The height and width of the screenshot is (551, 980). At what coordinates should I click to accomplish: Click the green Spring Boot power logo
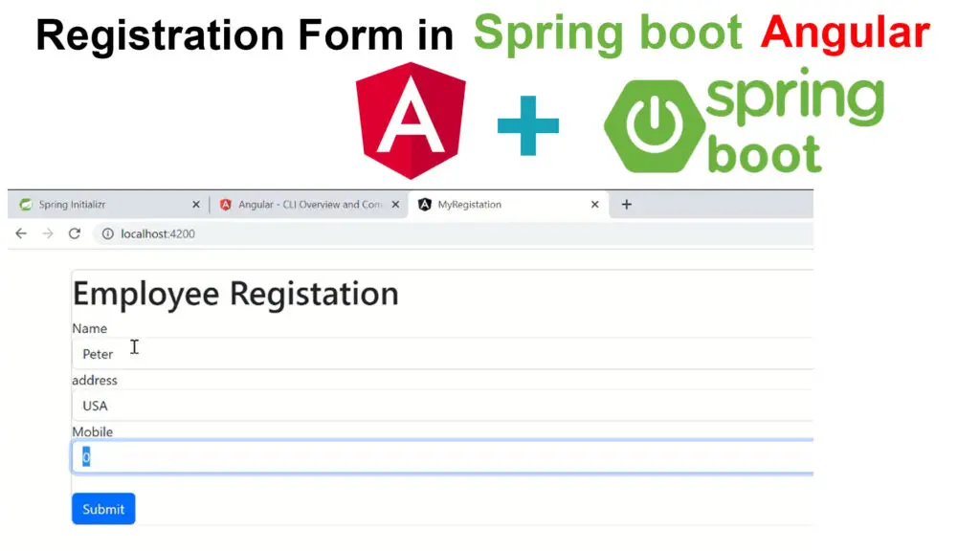pos(650,126)
